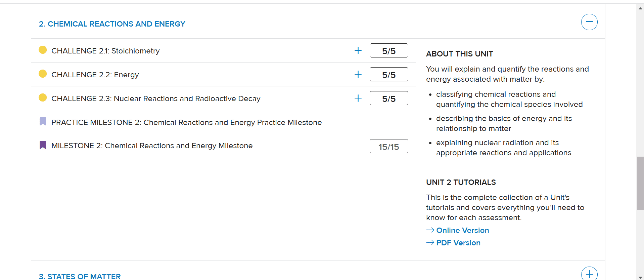Select the bookmark icon for Practice Milestone 2
Image resolution: width=644 pixels, height=280 pixels.
[x=43, y=121]
